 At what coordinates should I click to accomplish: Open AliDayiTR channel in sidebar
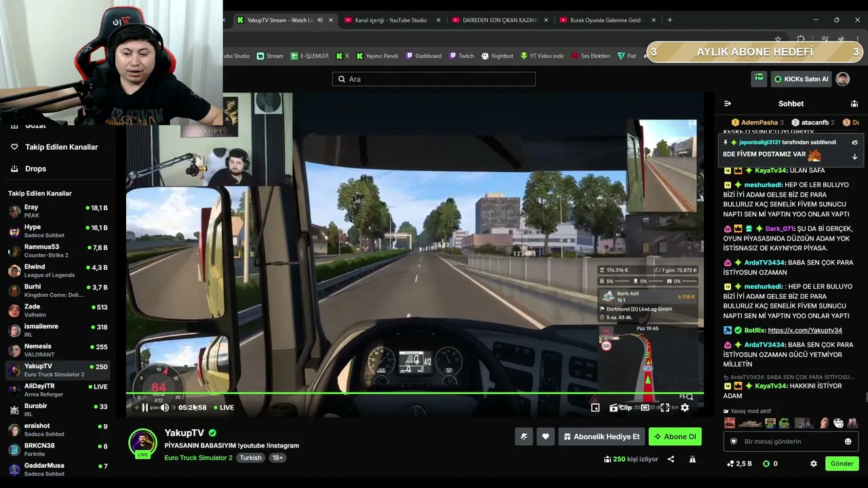pos(58,390)
